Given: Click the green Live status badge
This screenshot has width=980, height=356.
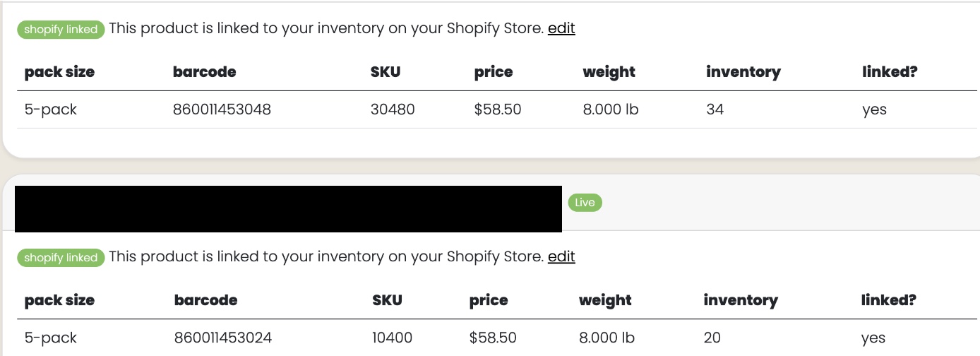Looking at the screenshot, I should click(x=585, y=203).
